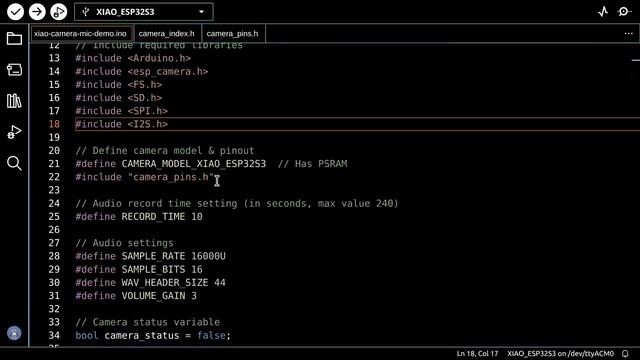This screenshot has height=360, width=640.
Task: Open the Library Manager panel
Action: pyautogui.click(x=14, y=101)
